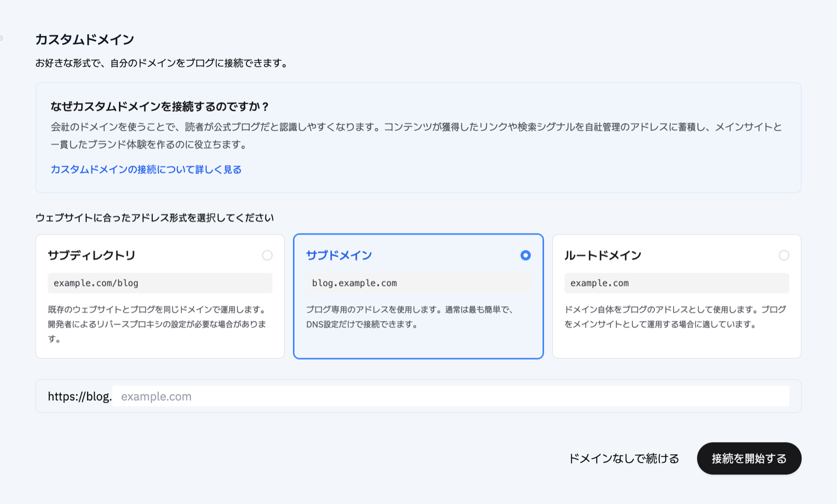Click the サブディレクトリ reverse proxy description

coord(157,324)
